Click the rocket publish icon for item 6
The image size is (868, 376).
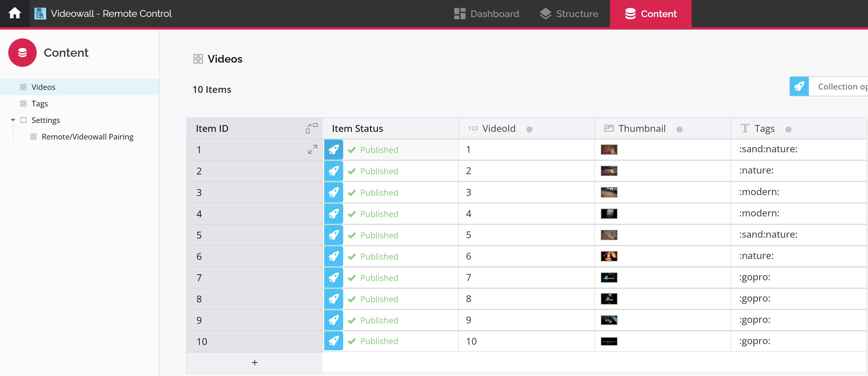click(334, 257)
